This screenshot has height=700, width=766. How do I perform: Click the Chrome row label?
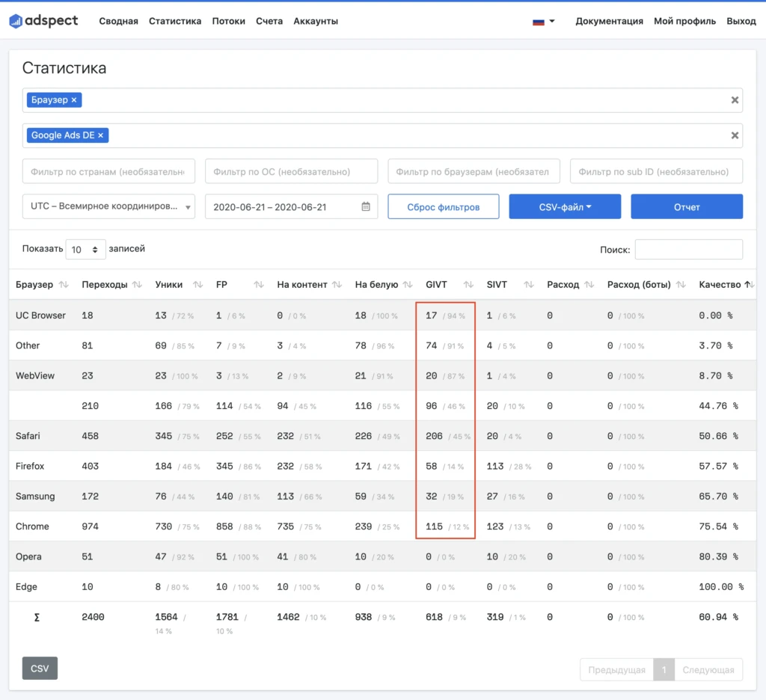tap(32, 526)
